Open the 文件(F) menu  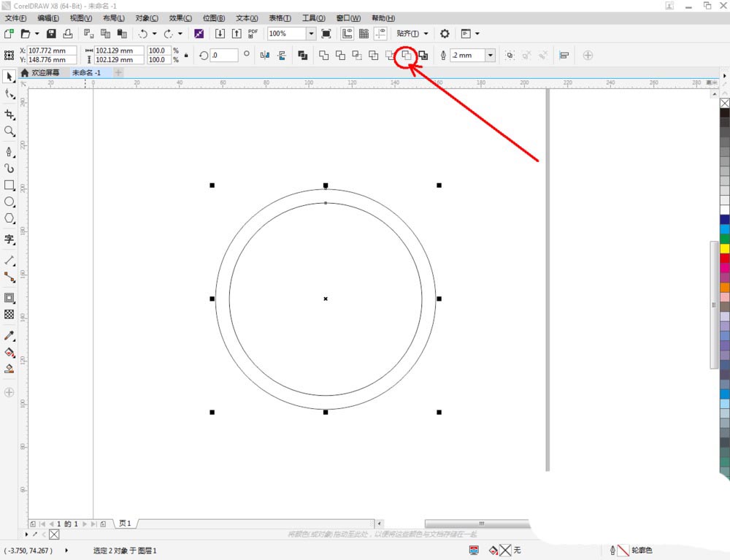[x=15, y=18]
